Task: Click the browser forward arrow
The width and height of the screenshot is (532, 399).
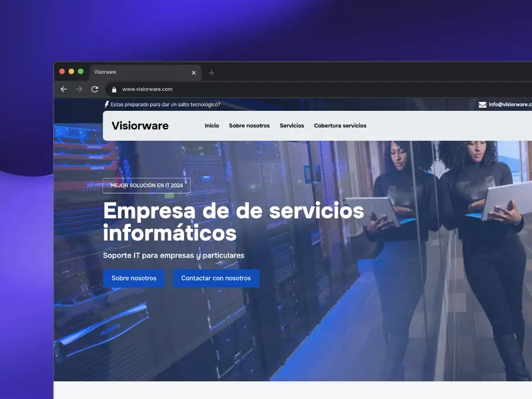Action: click(x=79, y=89)
